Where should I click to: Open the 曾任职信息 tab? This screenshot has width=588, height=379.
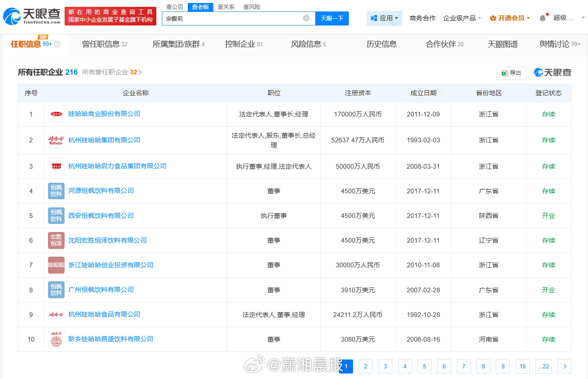click(105, 44)
